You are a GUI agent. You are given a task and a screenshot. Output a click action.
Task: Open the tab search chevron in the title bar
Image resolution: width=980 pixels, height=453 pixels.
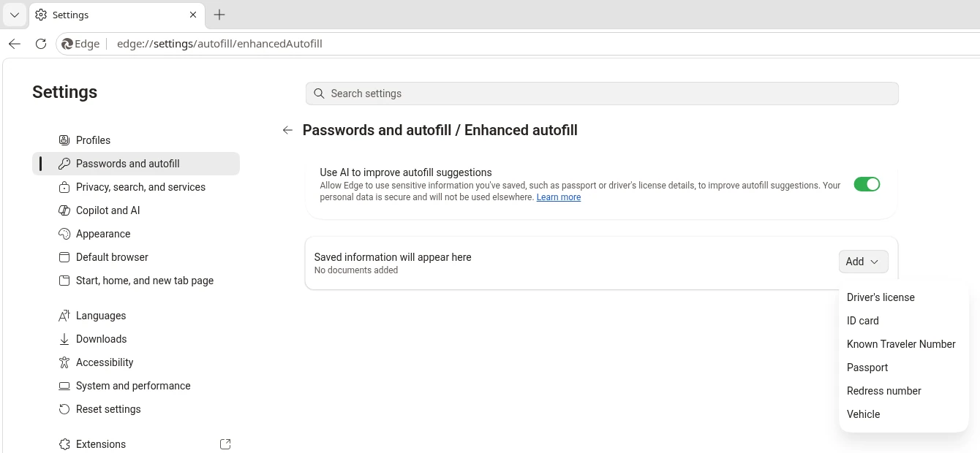click(x=15, y=15)
